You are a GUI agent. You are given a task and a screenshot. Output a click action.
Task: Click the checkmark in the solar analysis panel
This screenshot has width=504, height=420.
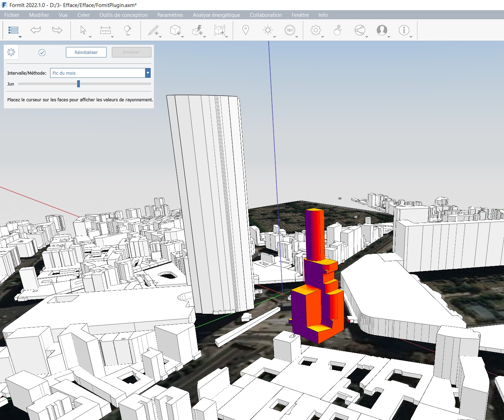click(x=42, y=53)
